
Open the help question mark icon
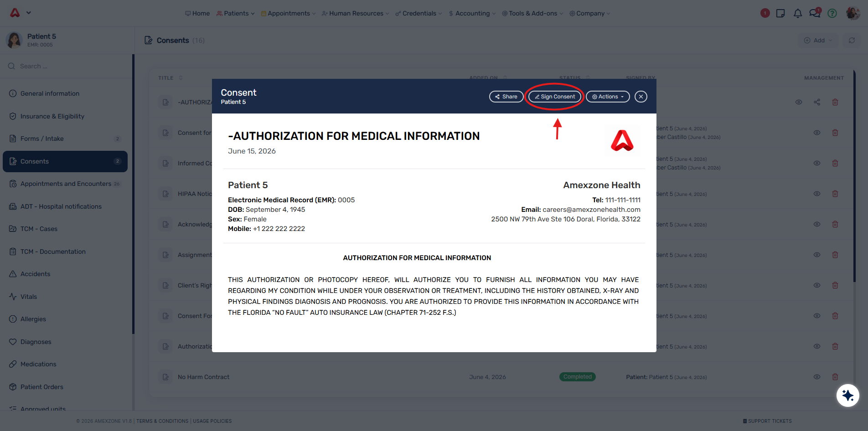pos(832,13)
